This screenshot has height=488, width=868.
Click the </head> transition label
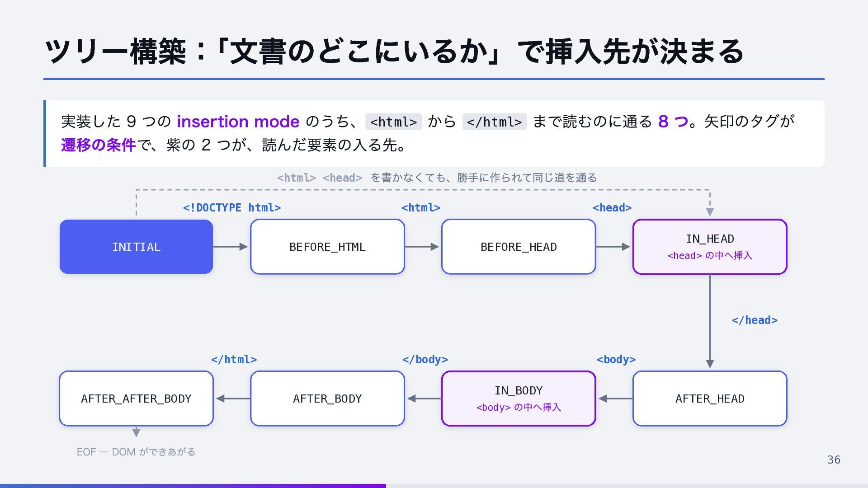[x=755, y=320]
